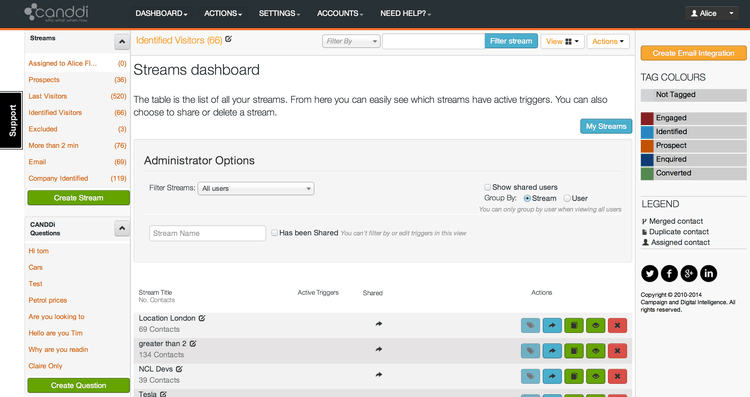Open the Support side tab
The image size is (750, 397).
11,121
